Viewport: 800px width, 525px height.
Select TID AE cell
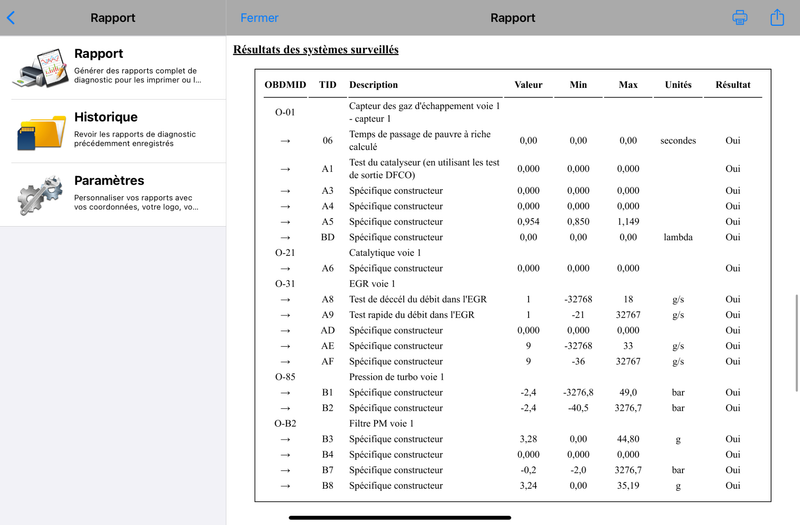tap(328, 346)
